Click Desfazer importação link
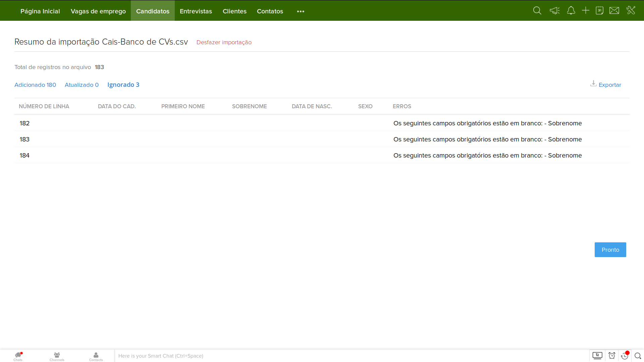The height and width of the screenshot is (362, 644). pos(224,42)
